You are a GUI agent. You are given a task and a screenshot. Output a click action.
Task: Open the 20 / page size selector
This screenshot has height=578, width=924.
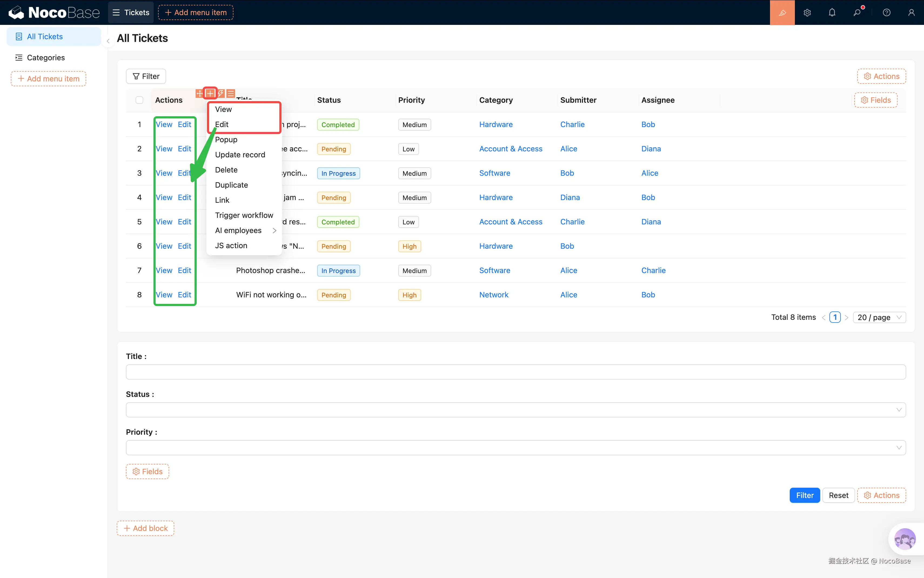879,317
